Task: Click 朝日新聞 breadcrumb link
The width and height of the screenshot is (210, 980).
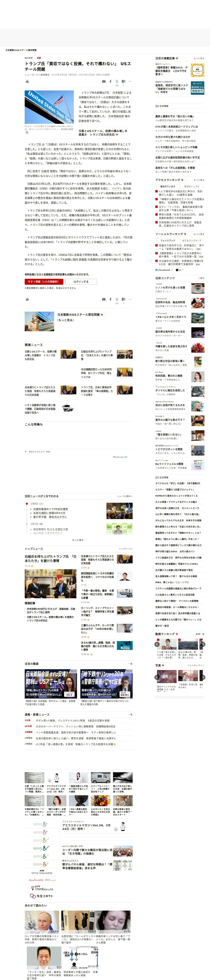Action: pyautogui.click(x=29, y=58)
